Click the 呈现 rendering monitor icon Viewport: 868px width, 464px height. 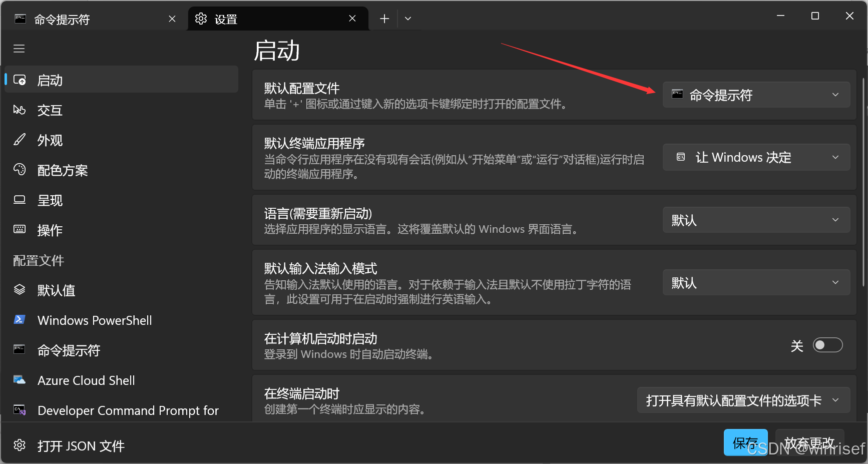pyautogui.click(x=20, y=200)
